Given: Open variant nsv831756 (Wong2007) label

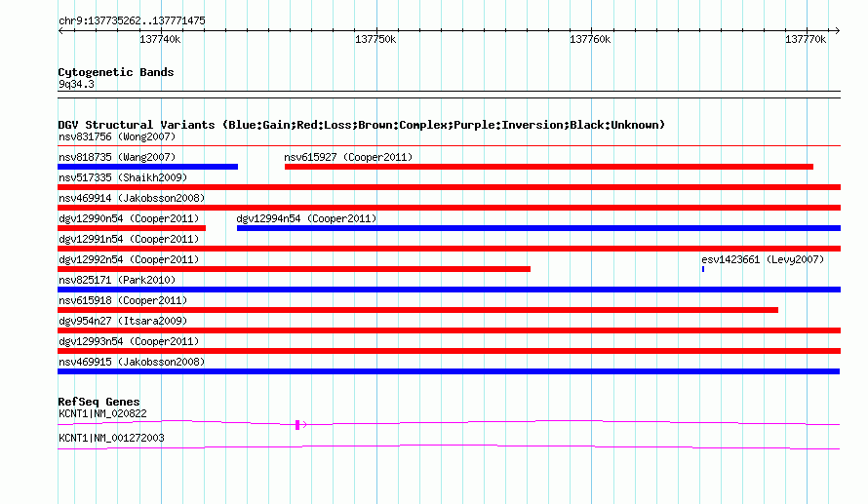Looking at the screenshot, I should point(117,136).
